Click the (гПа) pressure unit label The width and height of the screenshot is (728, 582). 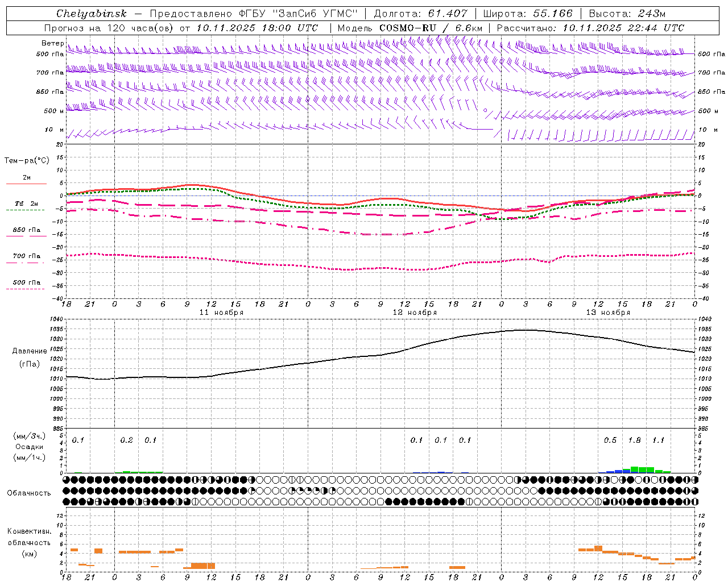click(x=30, y=364)
